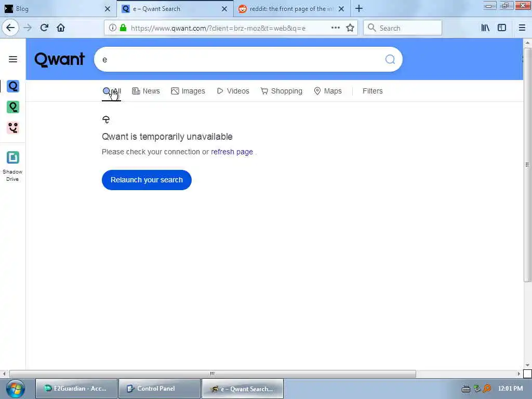Select the blue Qwant sidebar icon
Image resolution: width=532 pixels, height=399 pixels.
[13, 86]
